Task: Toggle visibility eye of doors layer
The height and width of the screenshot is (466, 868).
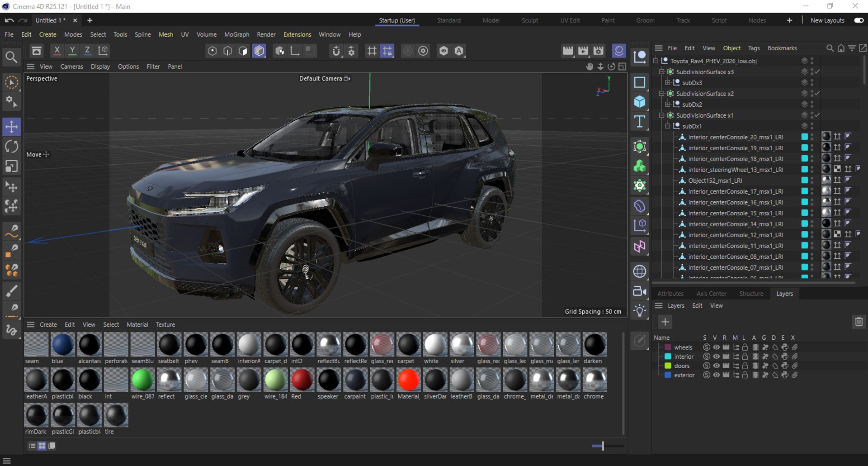Action: click(716, 366)
